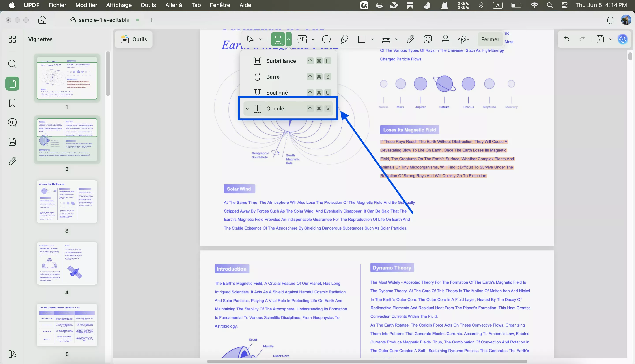Expand the shape tool dropdown arrow
This screenshot has height=364, width=635.
pyautogui.click(x=372, y=39)
